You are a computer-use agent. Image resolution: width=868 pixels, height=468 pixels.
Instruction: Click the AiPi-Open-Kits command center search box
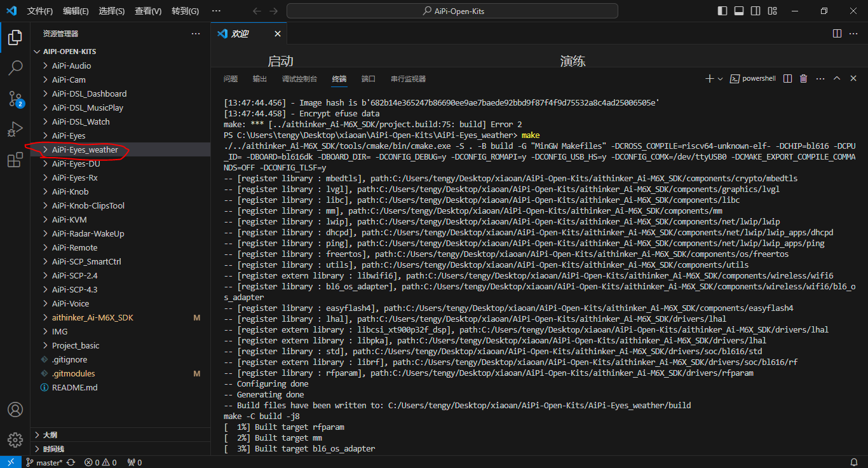coord(452,11)
